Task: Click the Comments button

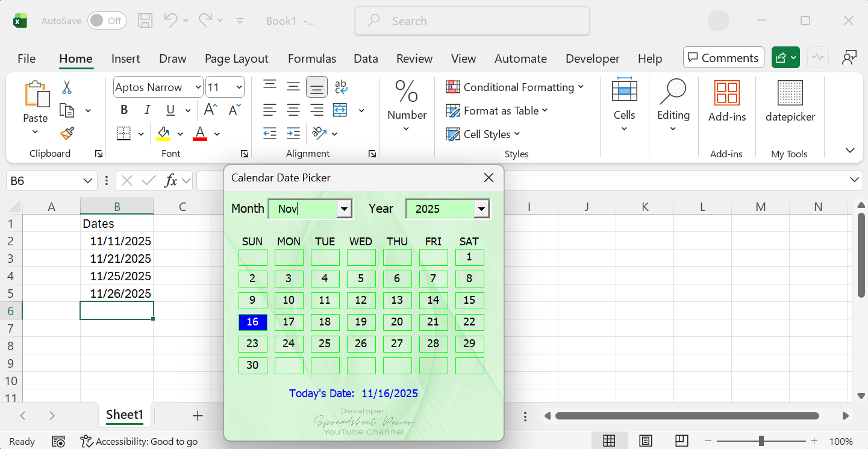Action: coord(723,58)
